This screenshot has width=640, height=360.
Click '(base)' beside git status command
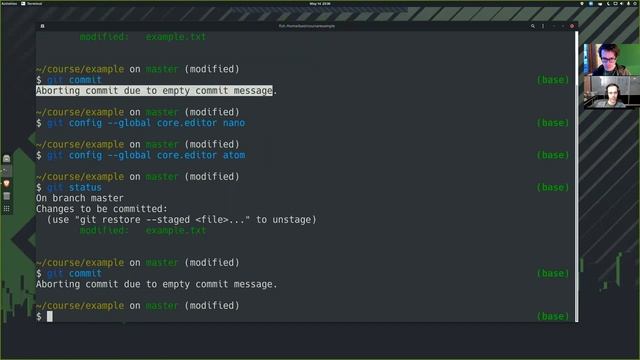point(553,187)
